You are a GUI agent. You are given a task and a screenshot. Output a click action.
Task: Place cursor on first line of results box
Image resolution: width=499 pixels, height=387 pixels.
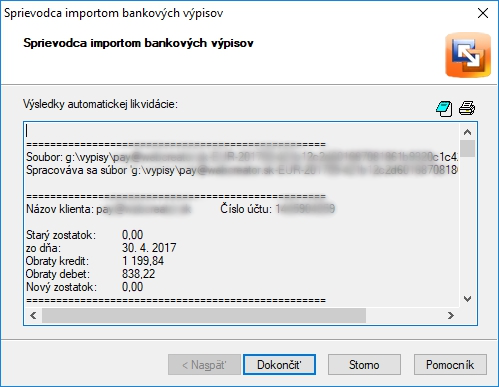(x=242, y=131)
